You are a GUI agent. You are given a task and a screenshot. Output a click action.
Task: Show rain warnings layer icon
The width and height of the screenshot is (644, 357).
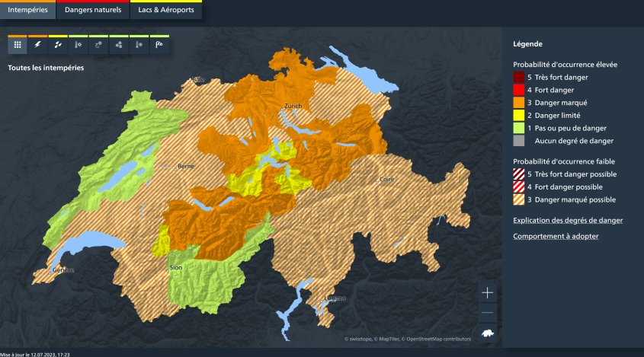[x=58, y=45]
